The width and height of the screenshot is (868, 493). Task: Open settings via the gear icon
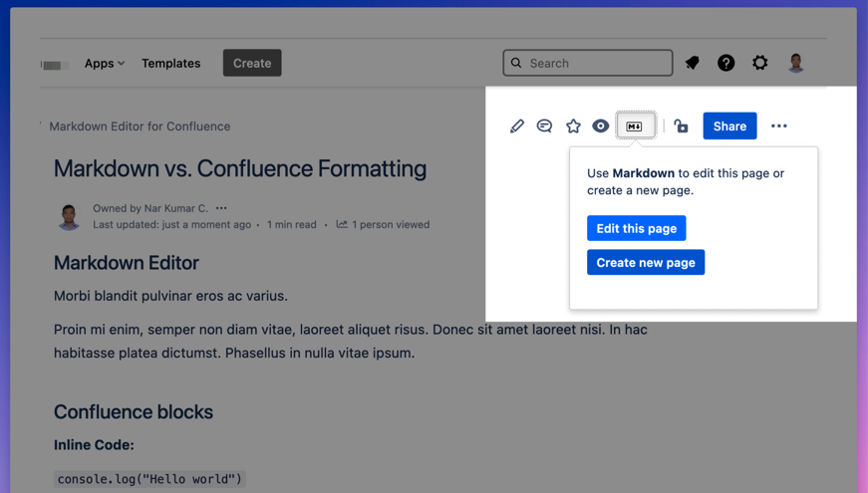click(x=760, y=63)
